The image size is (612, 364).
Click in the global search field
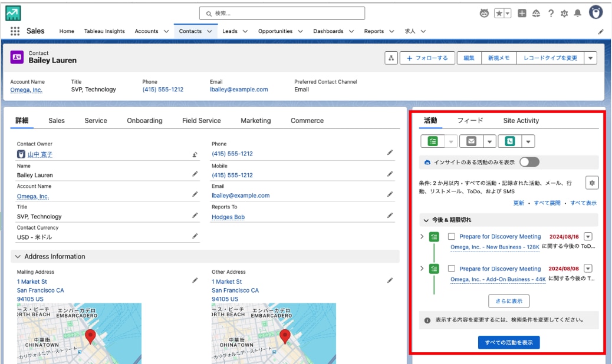(282, 13)
